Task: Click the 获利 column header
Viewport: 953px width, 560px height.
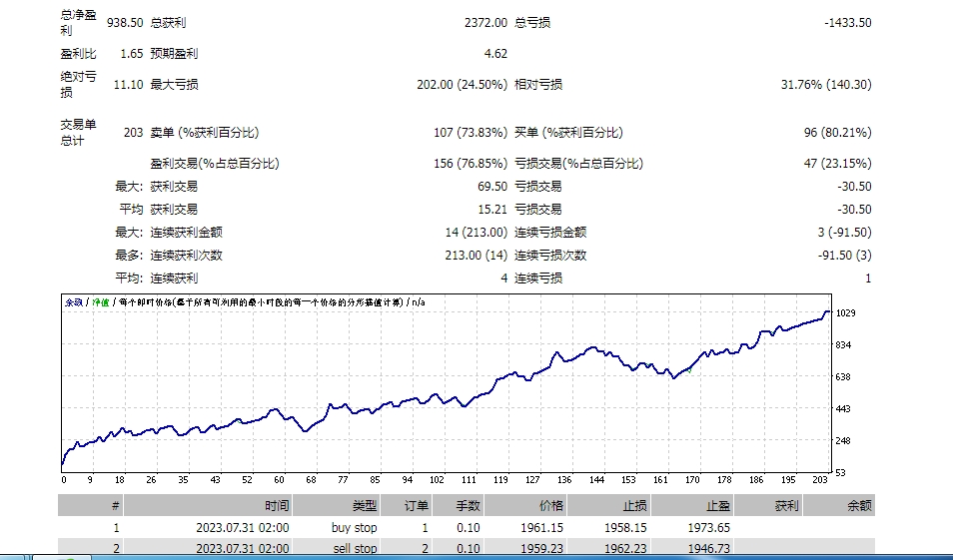Action: click(787, 505)
